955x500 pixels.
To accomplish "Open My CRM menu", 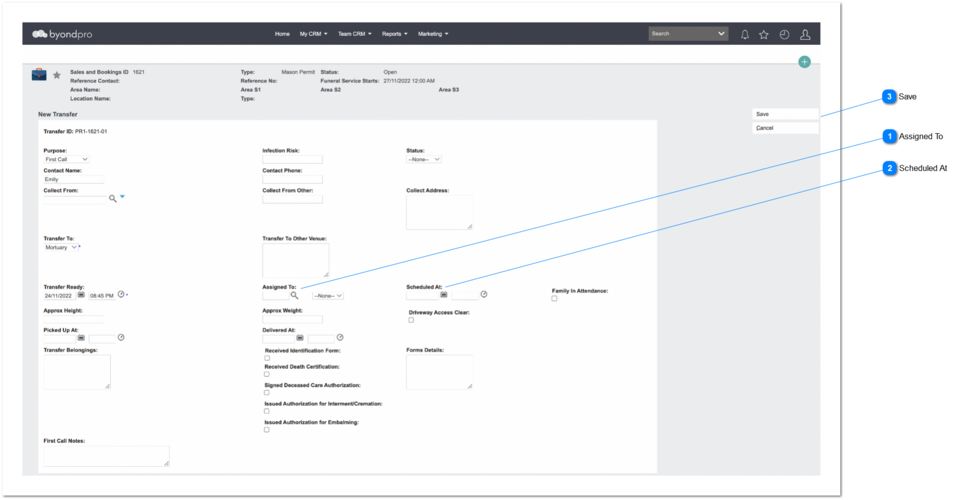I will point(313,34).
